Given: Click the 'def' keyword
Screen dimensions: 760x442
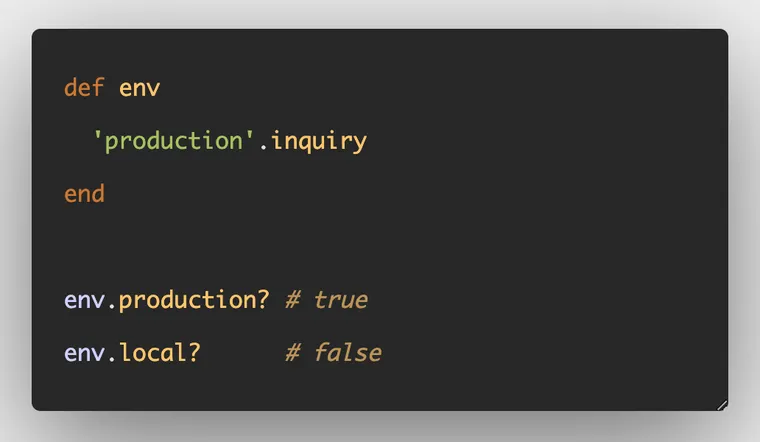Looking at the screenshot, I should 84,88.
